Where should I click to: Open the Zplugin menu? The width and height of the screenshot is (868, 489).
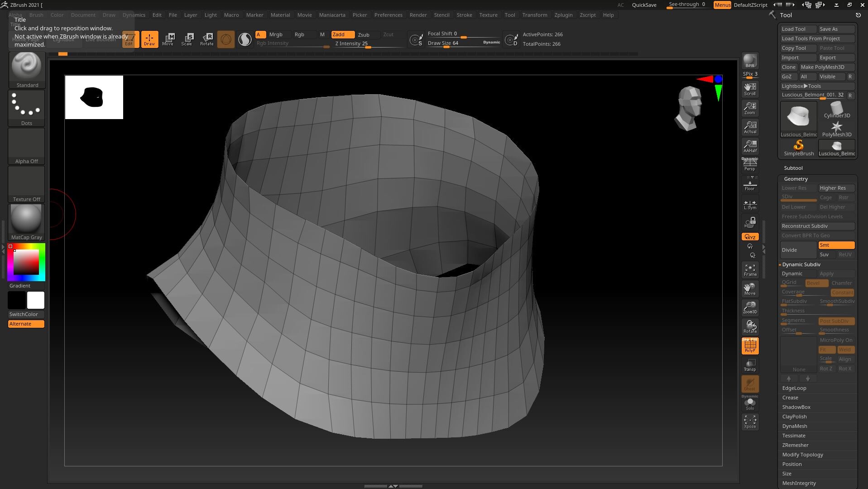(x=563, y=15)
